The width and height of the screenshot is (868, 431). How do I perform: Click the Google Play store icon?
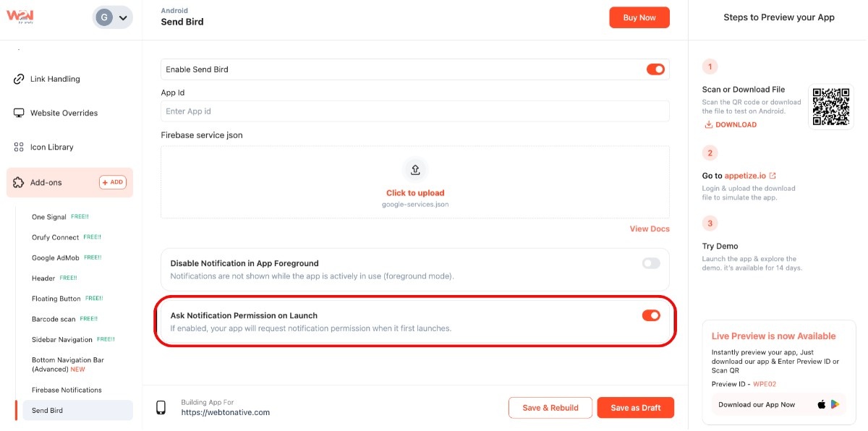click(835, 404)
